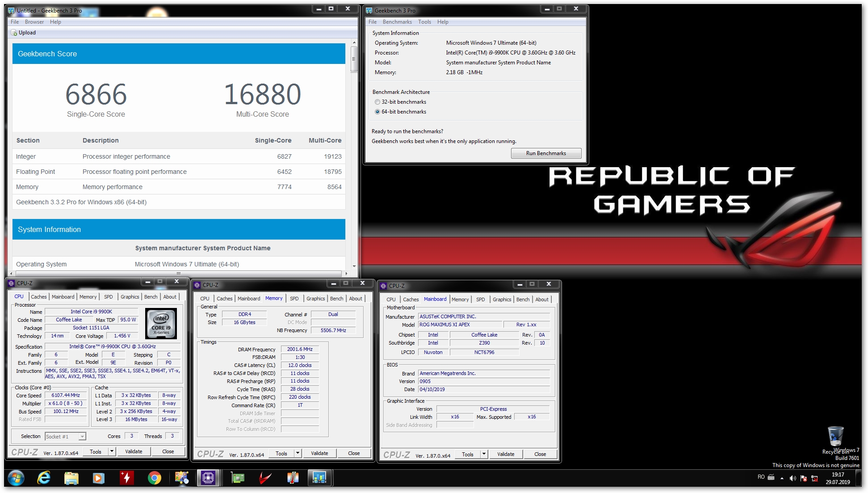This screenshot has height=493, width=868.
Task: Open Tools dropdown arrow in CPU-Z CPU window
Action: click(x=112, y=451)
